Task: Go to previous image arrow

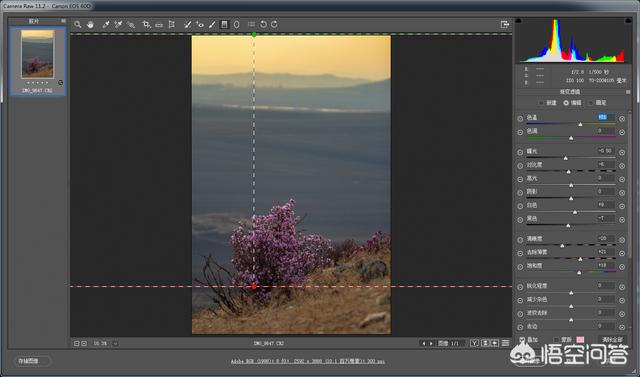Action: tap(423, 344)
